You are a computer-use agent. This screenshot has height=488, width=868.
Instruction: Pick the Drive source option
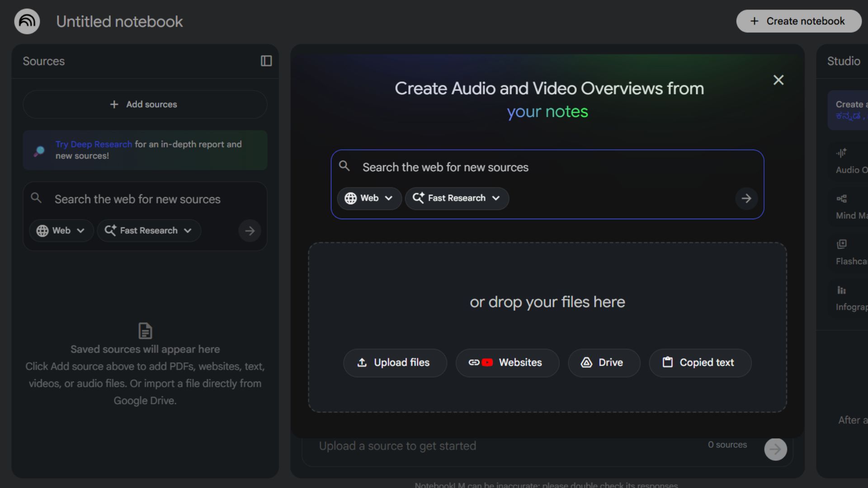tap(604, 363)
